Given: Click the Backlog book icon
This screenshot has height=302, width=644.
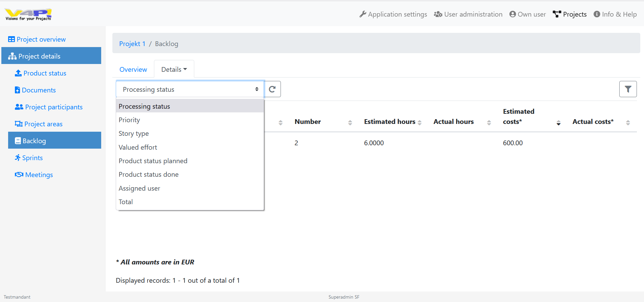Looking at the screenshot, I should (18, 141).
